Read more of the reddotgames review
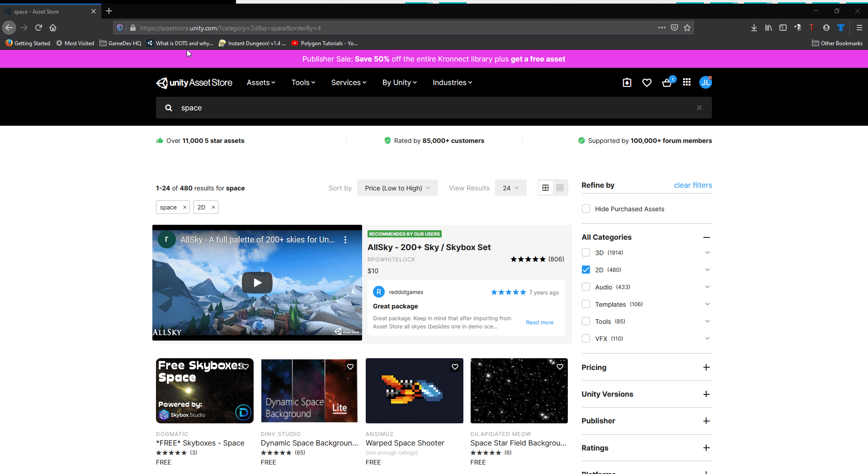The width and height of the screenshot is (868, 474). coord(540,322)
